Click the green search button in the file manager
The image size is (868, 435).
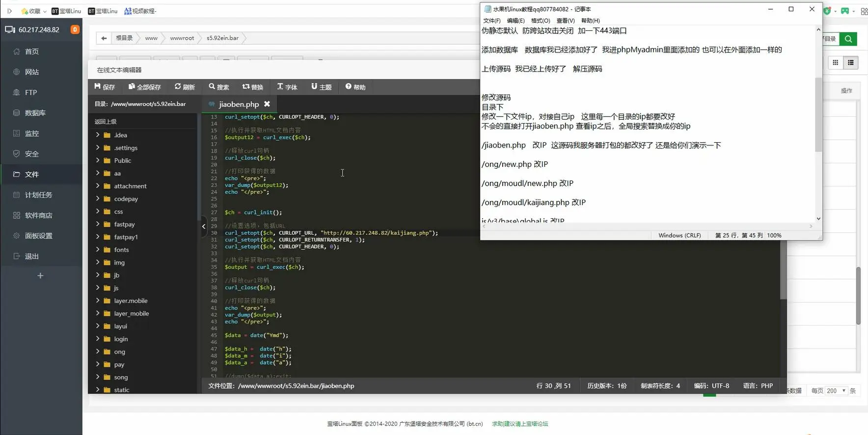pos(848,39)
